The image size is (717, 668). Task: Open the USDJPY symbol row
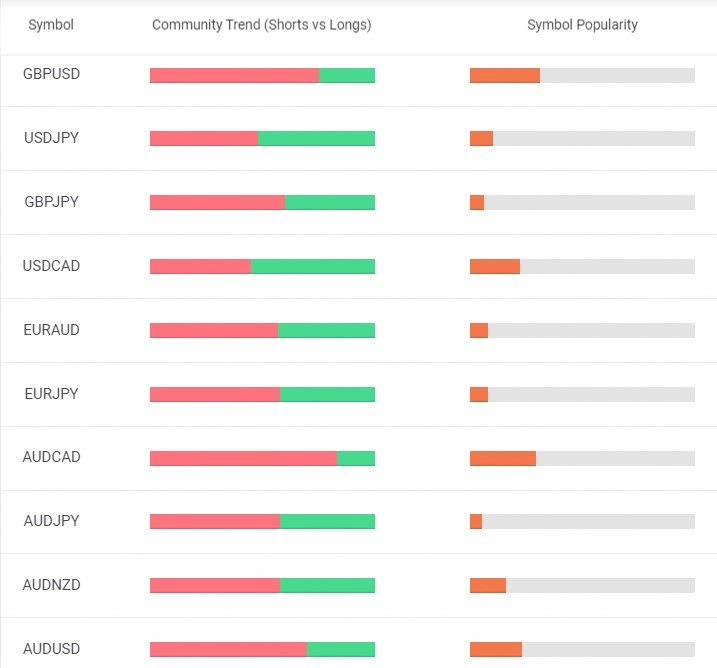coord(51,138)
